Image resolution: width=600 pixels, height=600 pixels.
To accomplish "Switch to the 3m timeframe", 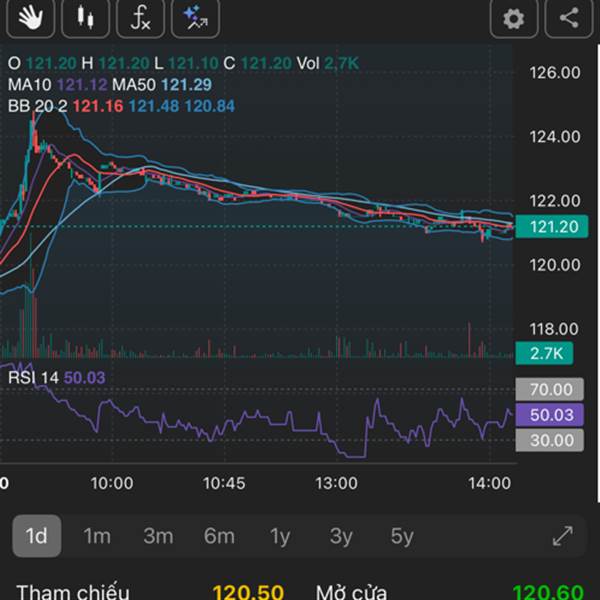I will (x=158, y=536).
